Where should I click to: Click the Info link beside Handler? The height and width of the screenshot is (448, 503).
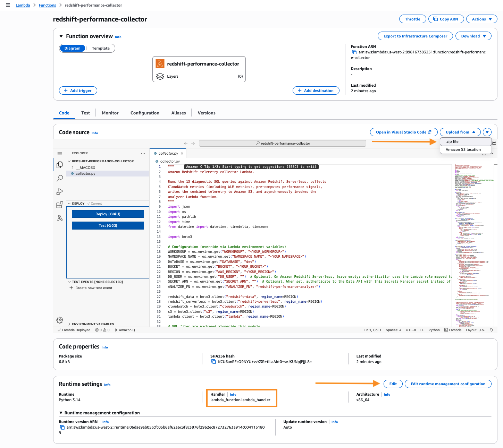[233, 395]
